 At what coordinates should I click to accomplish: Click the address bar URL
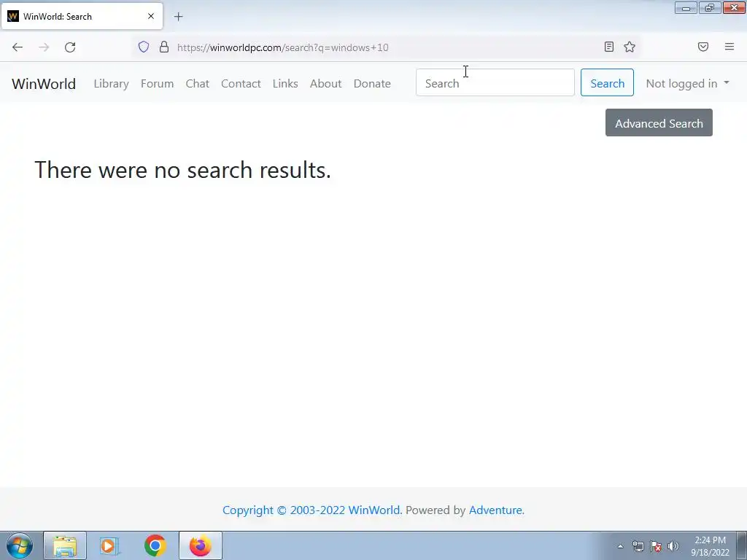point(282,47)
